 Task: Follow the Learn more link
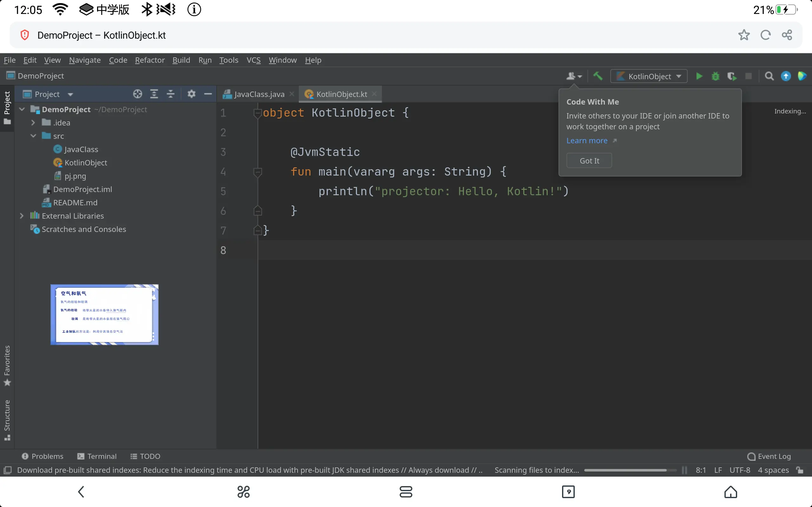pos(587,140)
